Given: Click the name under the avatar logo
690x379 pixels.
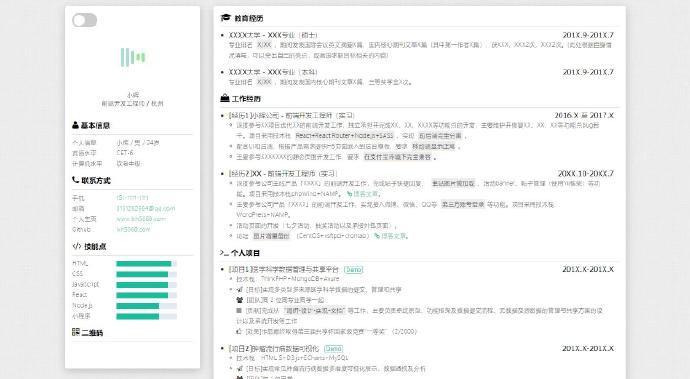Looking at the screenshot, I should pyautogui.click(x=133, y=95).
